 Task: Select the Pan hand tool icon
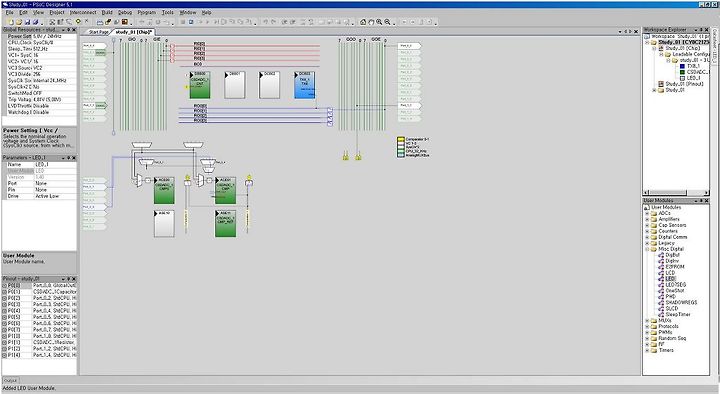click(x=371, y=22)
